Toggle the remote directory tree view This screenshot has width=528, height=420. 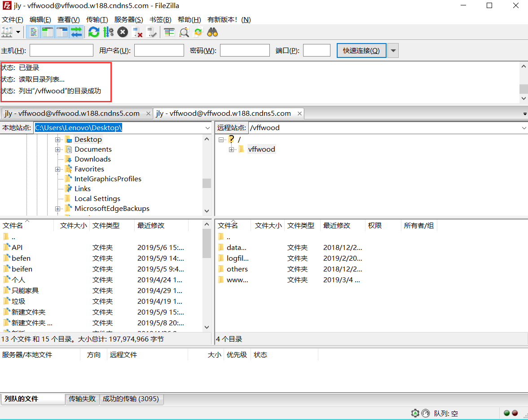[62, 32]
